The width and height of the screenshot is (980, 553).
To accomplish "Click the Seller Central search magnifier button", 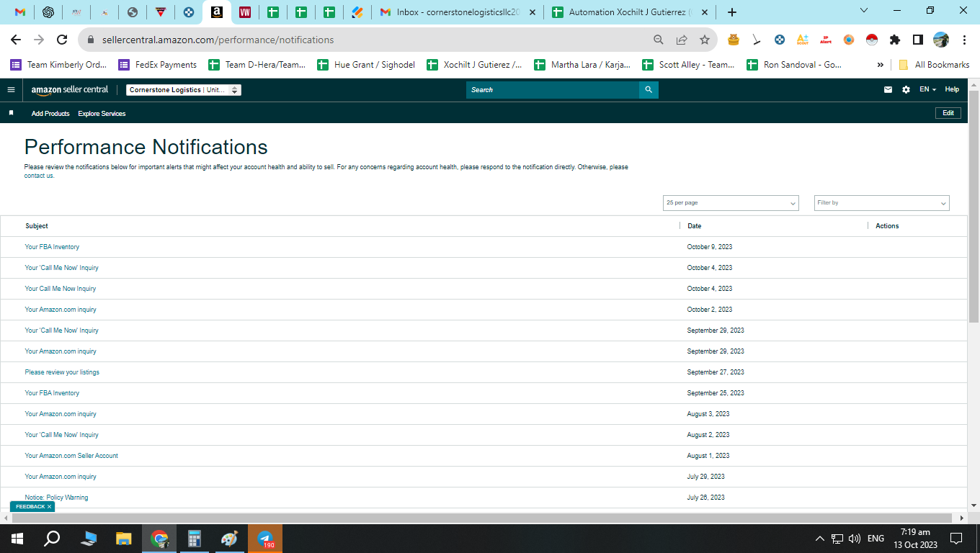I will (x=649, y=90).
